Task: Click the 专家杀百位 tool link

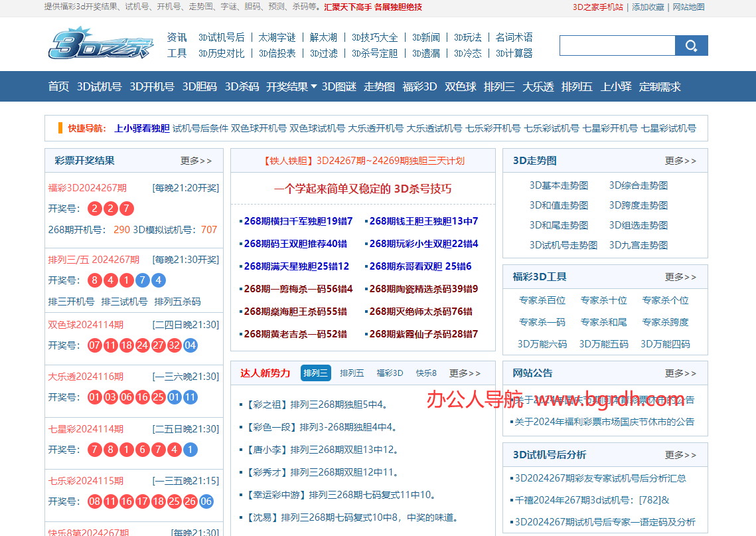Action: (x=542, y=300)
